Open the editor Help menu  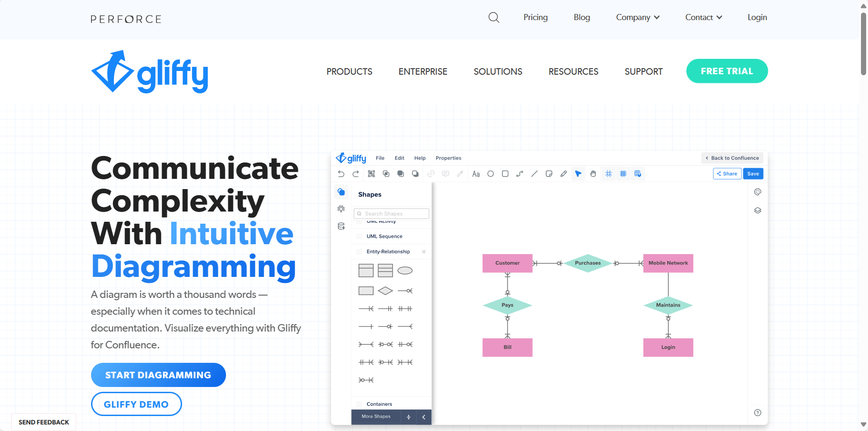(420, 158)
